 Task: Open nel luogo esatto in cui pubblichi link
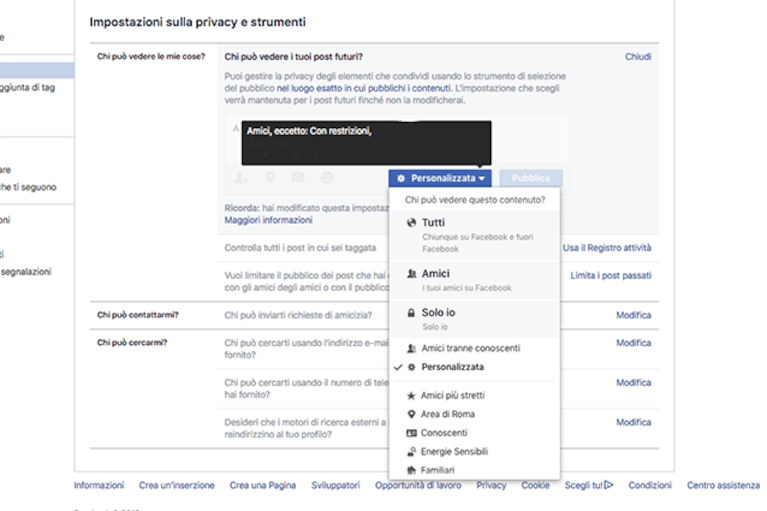363,88
